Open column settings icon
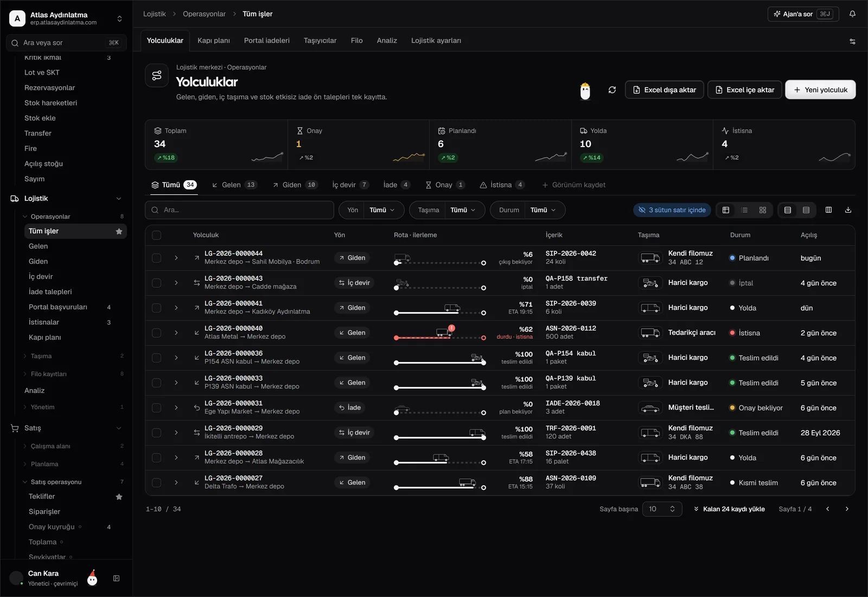The image size is (868, 597). pos(828,210)
